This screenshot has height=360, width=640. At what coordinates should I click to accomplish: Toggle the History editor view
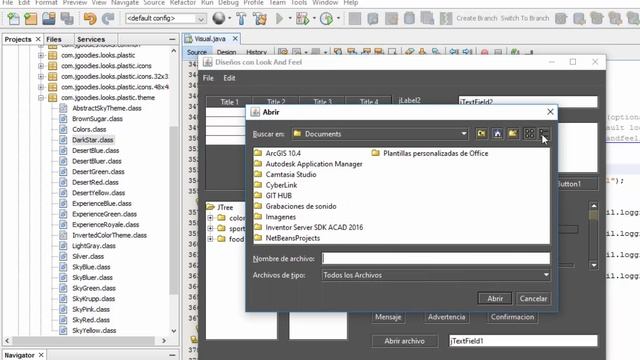pos(256,52)
